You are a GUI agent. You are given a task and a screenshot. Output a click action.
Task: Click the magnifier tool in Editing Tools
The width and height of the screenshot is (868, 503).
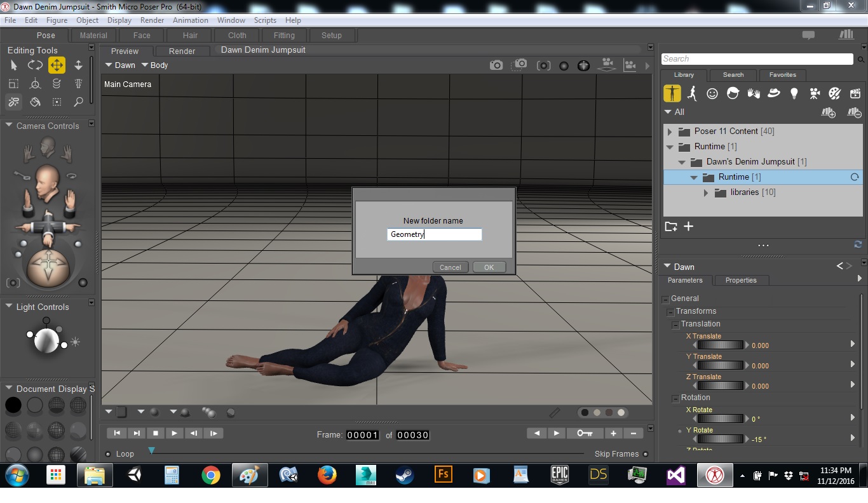(x=78, y=102)
